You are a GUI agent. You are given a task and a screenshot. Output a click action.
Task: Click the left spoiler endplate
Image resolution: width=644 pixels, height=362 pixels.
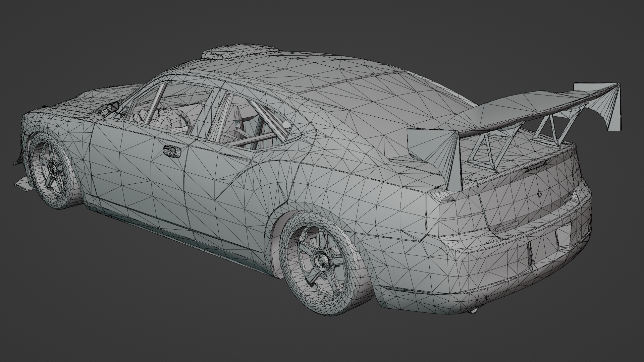click(433, 147)
